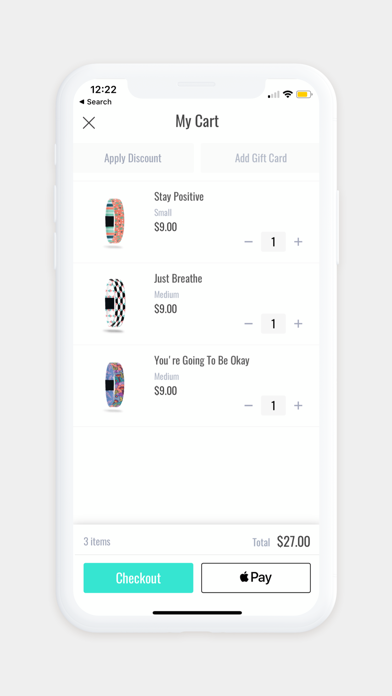The image size is (392, 696).
Task: Pay with the Apple Pay button
Action: 256,578
